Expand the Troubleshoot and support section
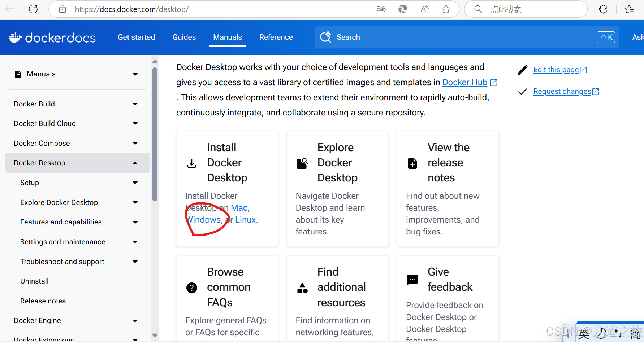 pos(135,262)
